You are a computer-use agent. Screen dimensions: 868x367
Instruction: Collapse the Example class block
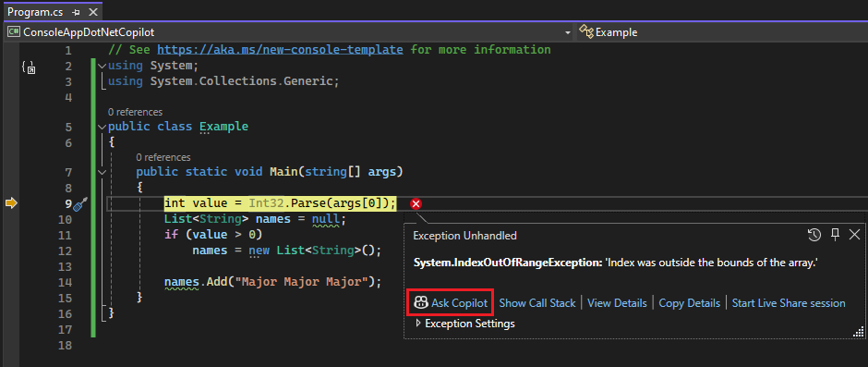pos(102,127)
